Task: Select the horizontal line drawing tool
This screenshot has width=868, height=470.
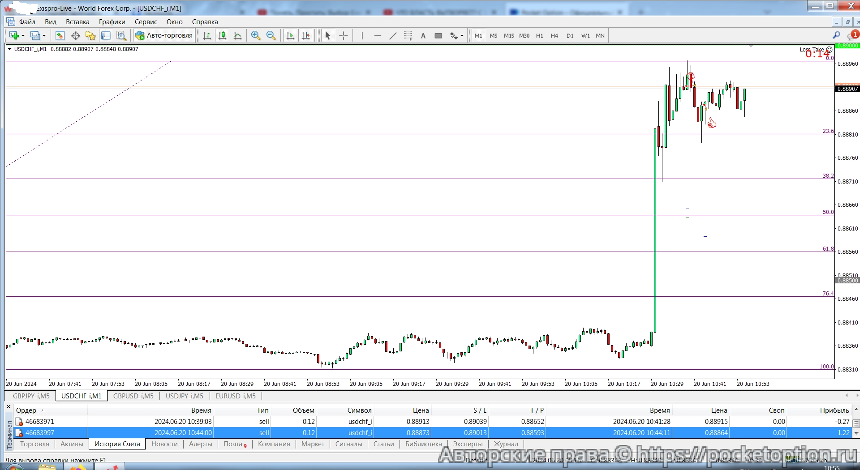Action: tap(378, 36)
